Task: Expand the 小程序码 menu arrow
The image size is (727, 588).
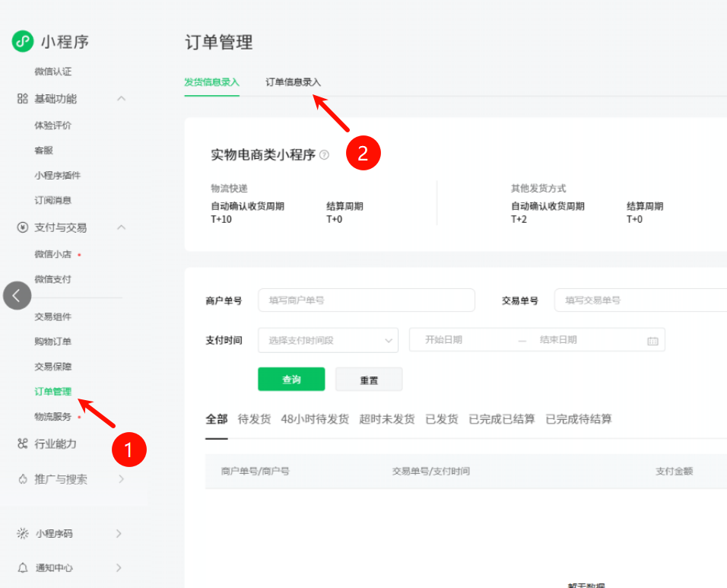Action: pyautogui.click(x=119, y=534)
